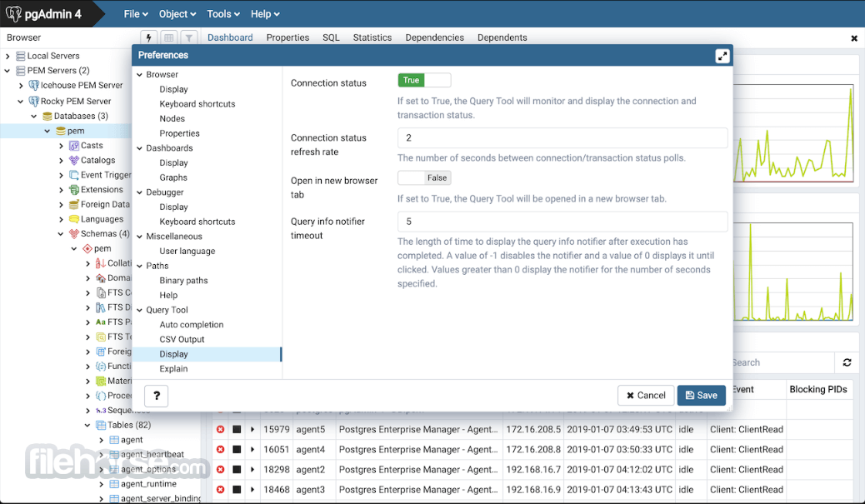The width and height of the screenshot is (865, 504).
Task: Click the Schemas (4) node icon
Action: tap(74, 234)
